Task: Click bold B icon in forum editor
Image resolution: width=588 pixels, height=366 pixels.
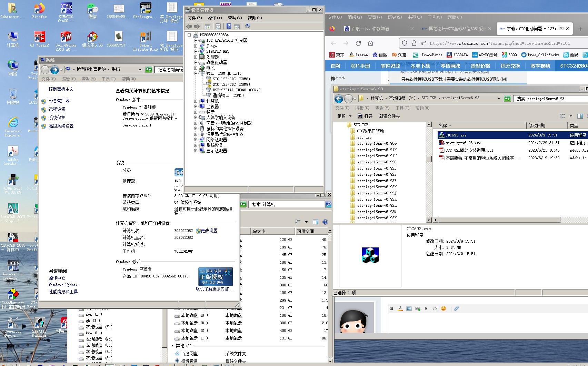Action: tap(392, 308)
